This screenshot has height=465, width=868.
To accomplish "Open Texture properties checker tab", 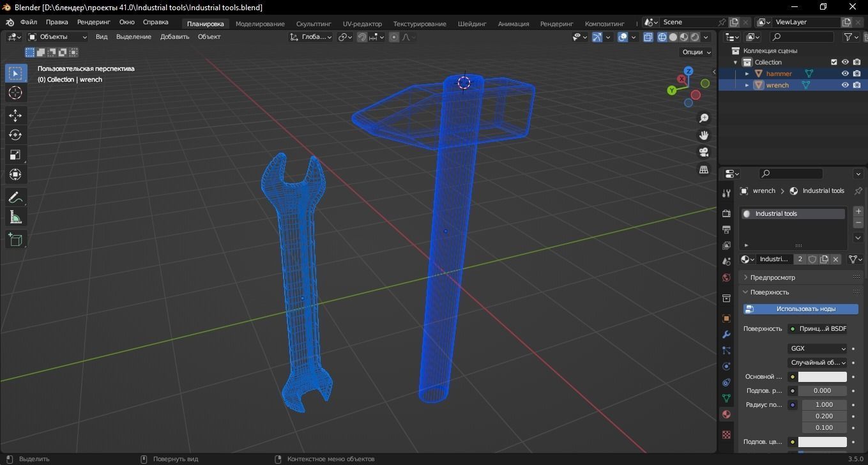I will pyautogui.click(x=726, y=434).
